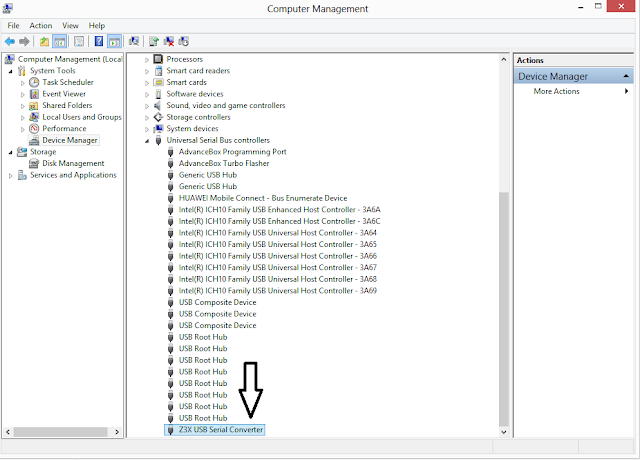Click the device list scroll down arrow
This screenshot has height=460, width=640.
(x=504, y=432)
